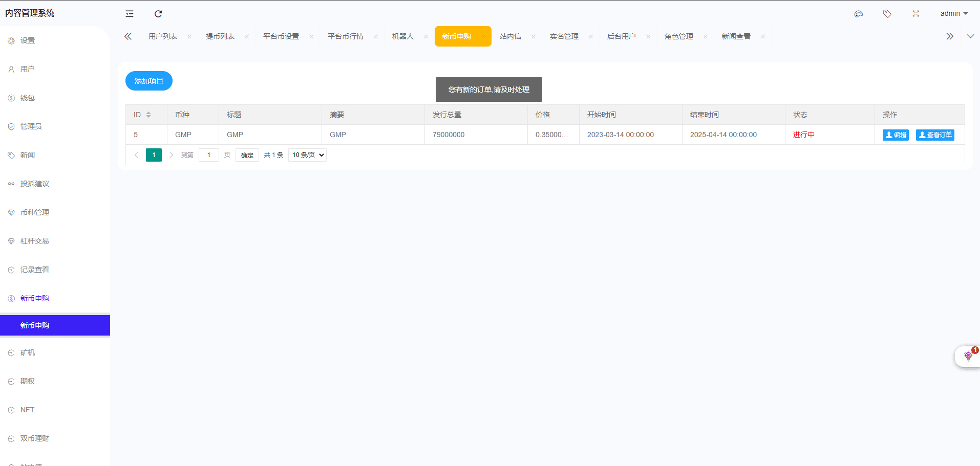Click the floating lightbulb notification icon

pos(968,356)
